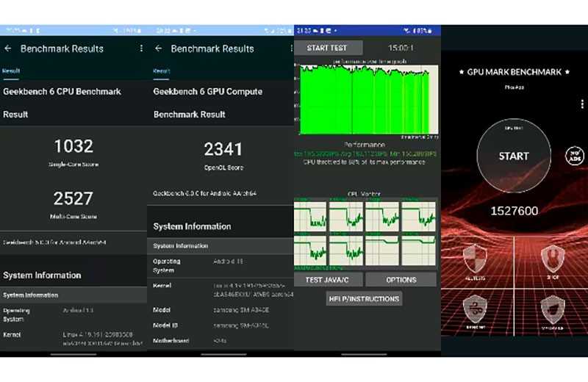This screenshot has height=382, width=588.
Task: Click the green performance over time graph
Action: pos(369,99)
